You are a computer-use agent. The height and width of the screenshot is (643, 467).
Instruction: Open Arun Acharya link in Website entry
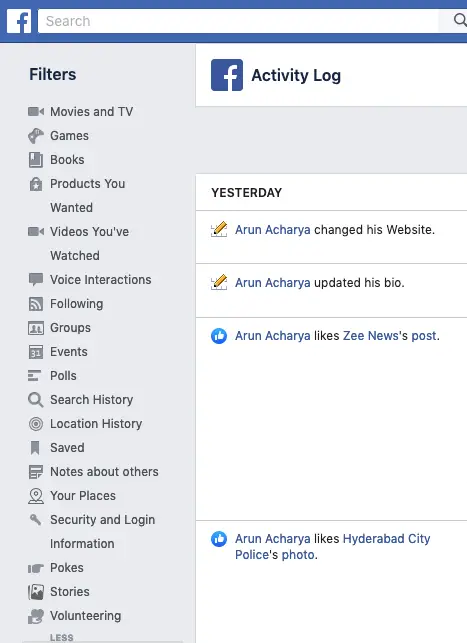(273, 230)
